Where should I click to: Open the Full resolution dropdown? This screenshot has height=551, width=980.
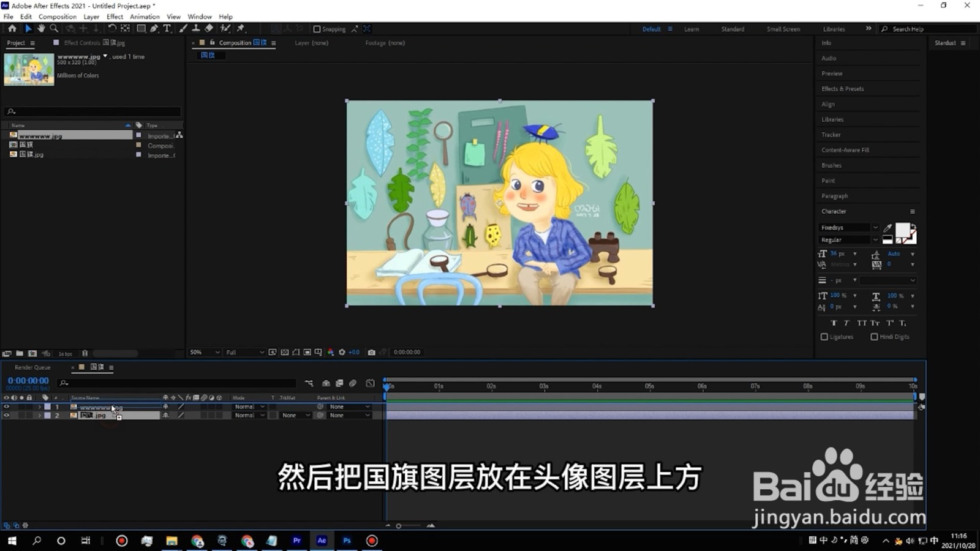tap(244, 352)
